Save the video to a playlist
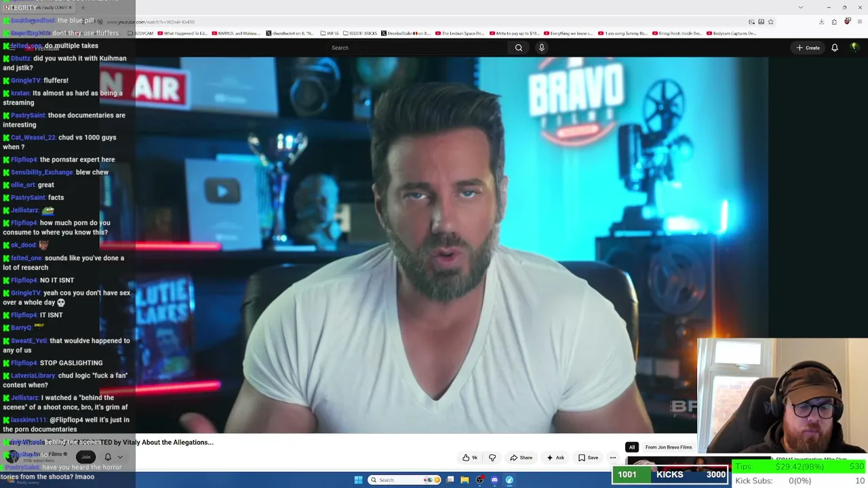The height and width of the screenshot is (488, 868). coord(588,457)
